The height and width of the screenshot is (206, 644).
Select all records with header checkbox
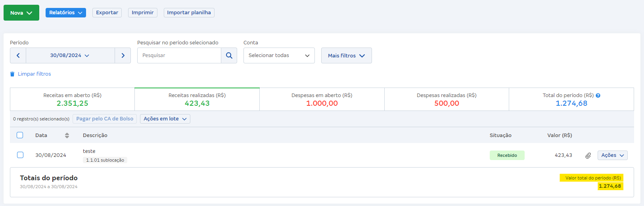(x=20, y=135)
